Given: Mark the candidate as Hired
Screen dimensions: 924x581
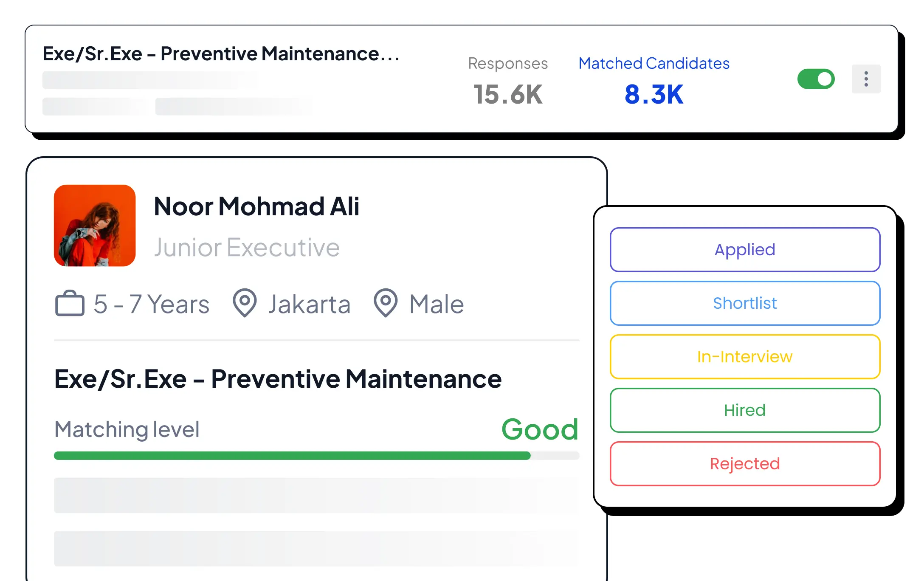Looking at the screenshot, I should [745, 410].
